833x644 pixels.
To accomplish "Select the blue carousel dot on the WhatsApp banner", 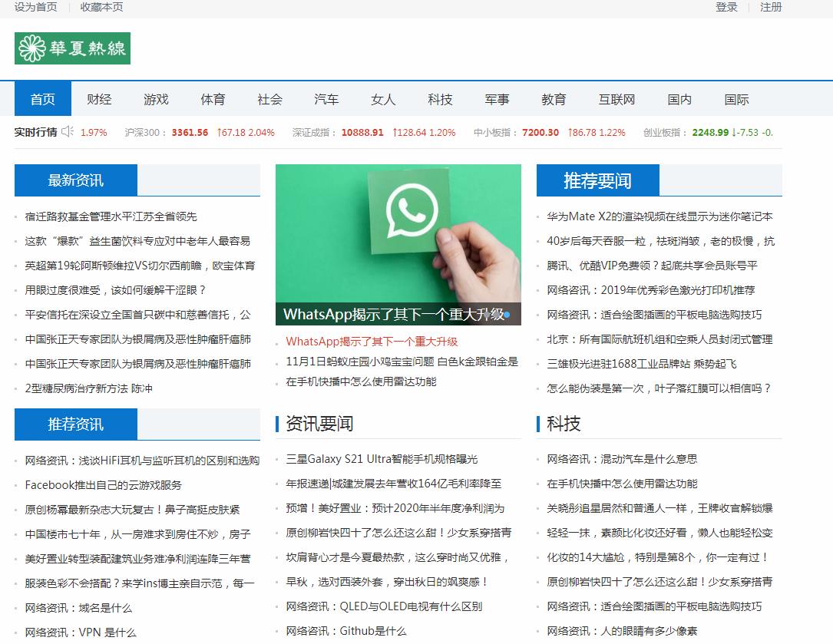I will point(507,315).
